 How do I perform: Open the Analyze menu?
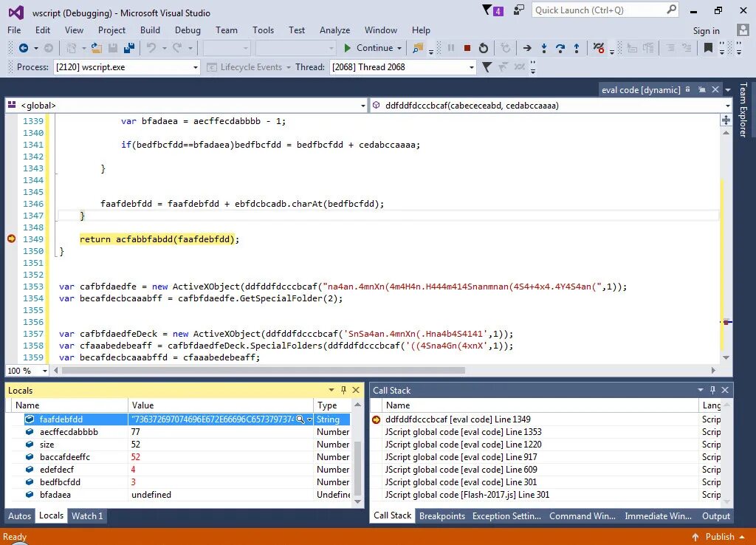[334, 30]
